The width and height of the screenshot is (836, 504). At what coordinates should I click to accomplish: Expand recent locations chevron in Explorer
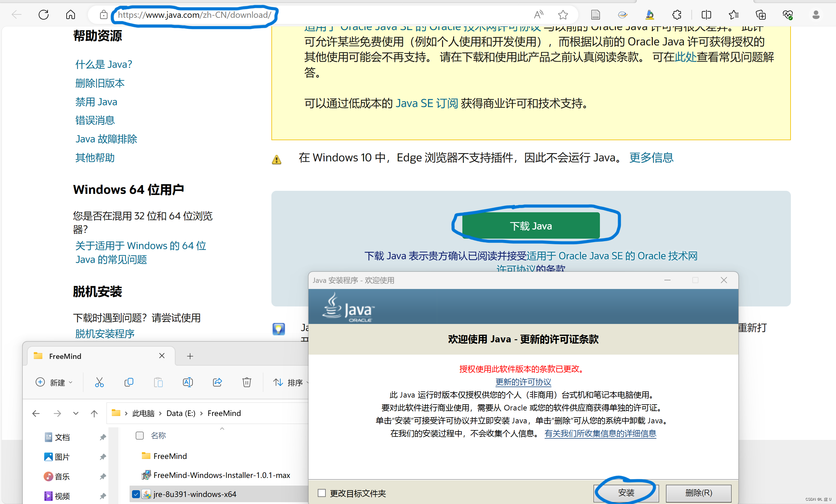[x=76, y=413]
